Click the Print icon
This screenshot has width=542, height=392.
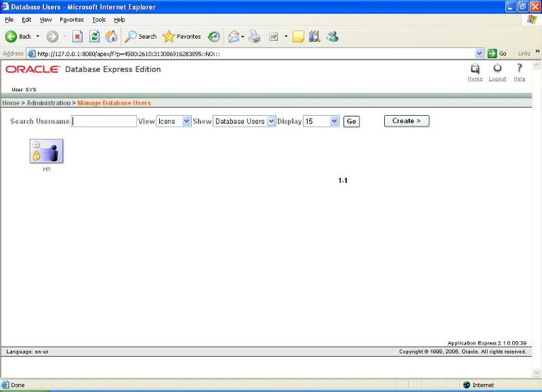pyautogui.click(x=255, y=37)
